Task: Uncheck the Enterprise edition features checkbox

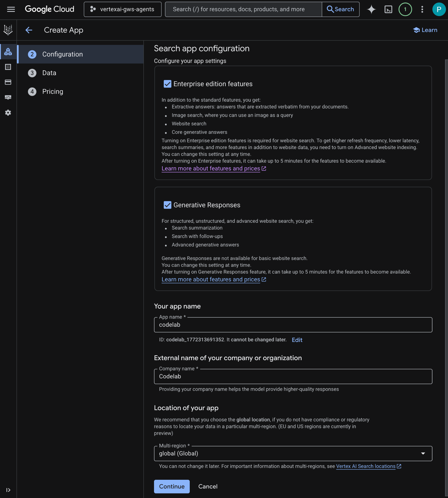Action: (x=167, y=84)
